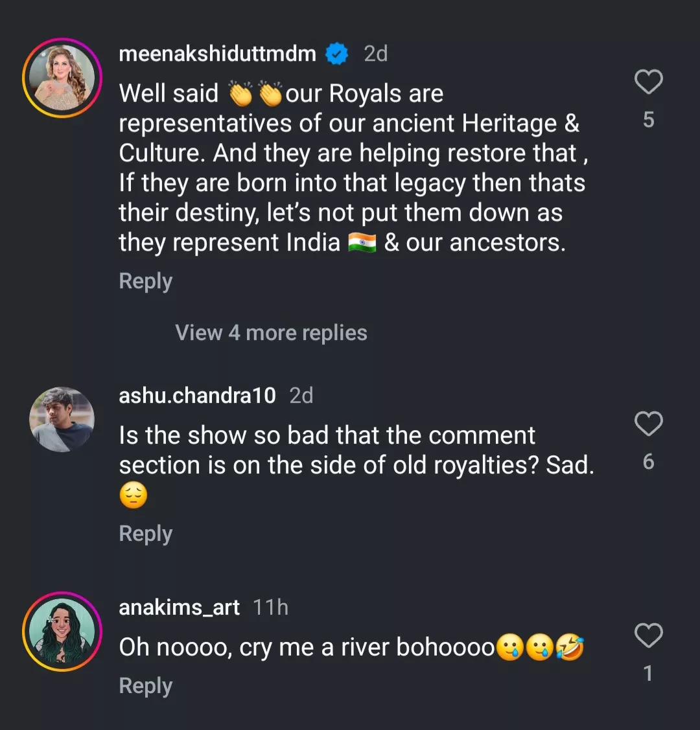See the 1 like on anakims_art's comment
This screenshot has height=730, width=700.
tap(648, 674)
